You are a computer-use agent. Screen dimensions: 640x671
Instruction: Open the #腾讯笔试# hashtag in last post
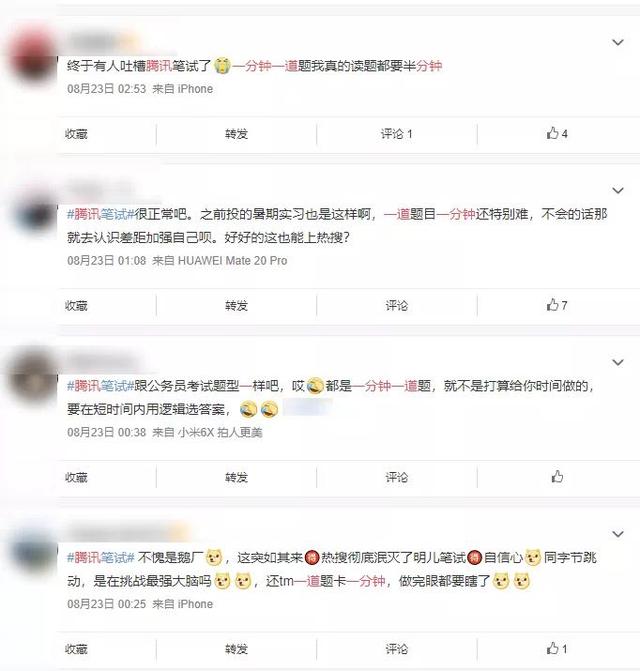point(101,558)
